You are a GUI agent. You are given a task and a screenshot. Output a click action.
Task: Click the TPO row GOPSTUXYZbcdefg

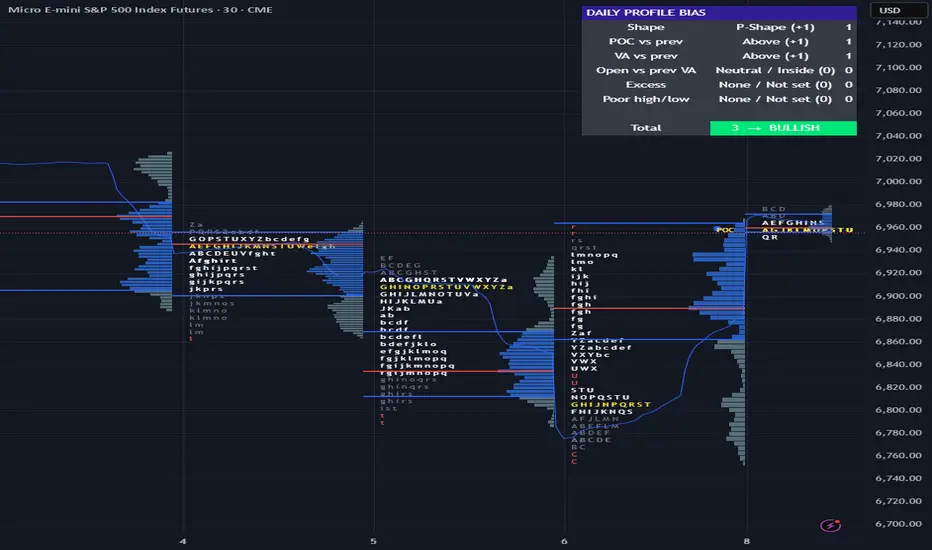pyautogui.click(x=249, y=239)
